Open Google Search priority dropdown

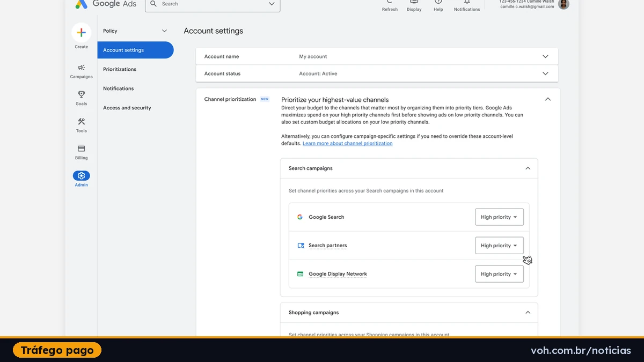499,217
